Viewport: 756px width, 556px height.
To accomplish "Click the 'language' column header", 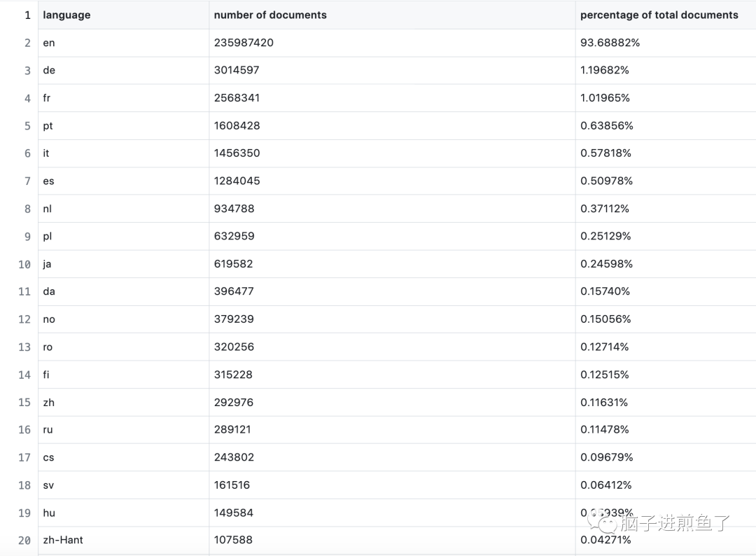I will click(x=66, y=15).
